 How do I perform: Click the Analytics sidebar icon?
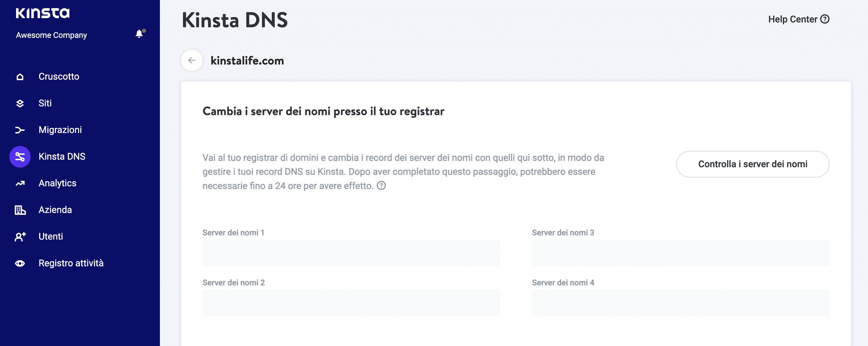20,183
